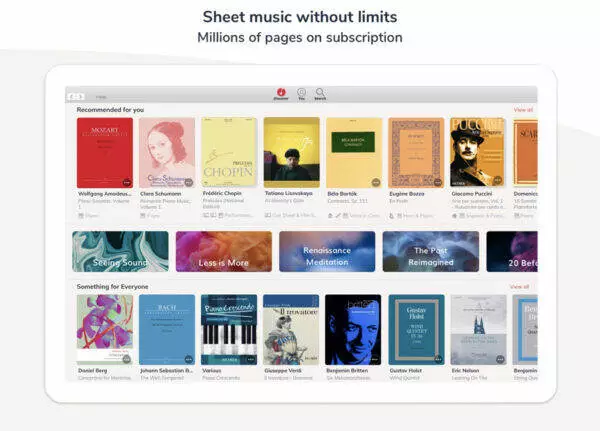Click composer name Benjamin Britten
Image resolution: width=600 pixels, height=431 pixels.
pos(347,371)
